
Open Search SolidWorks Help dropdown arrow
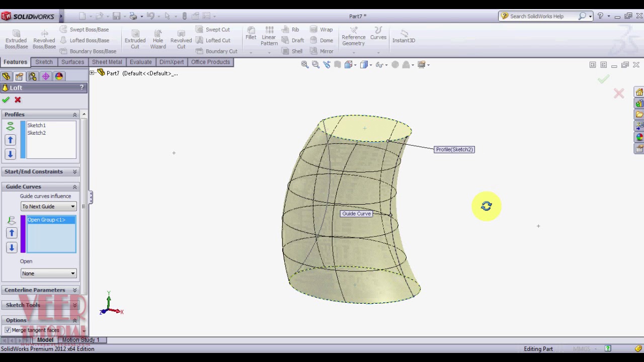point(590,16)
